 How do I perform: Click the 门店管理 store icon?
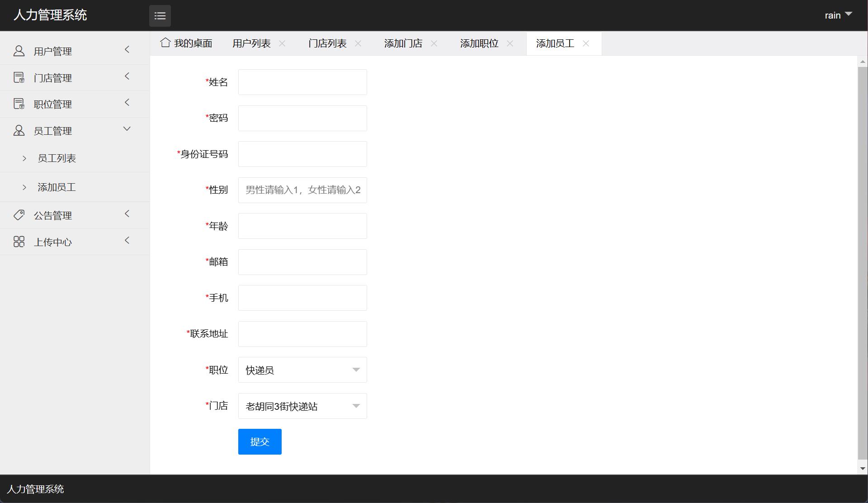point(19,77)
